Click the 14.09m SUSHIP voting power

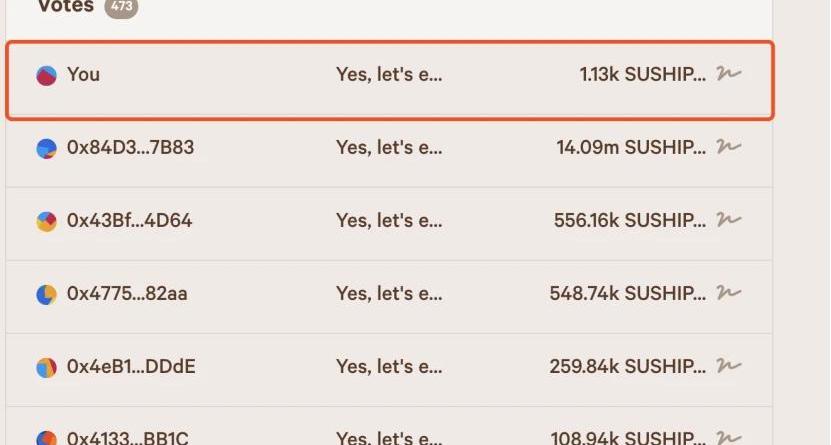point(631,148)
